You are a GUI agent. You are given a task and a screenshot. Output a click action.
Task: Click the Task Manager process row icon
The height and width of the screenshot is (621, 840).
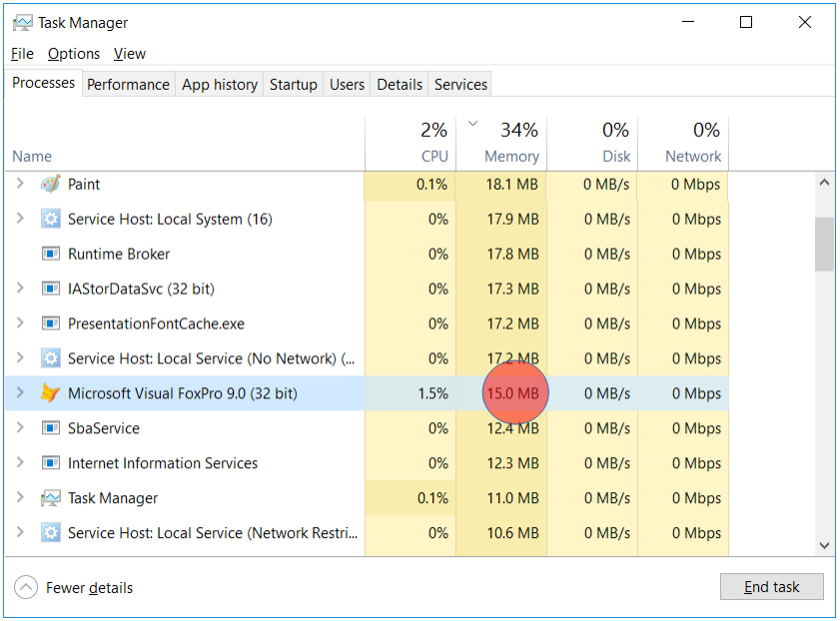point(50,498)
